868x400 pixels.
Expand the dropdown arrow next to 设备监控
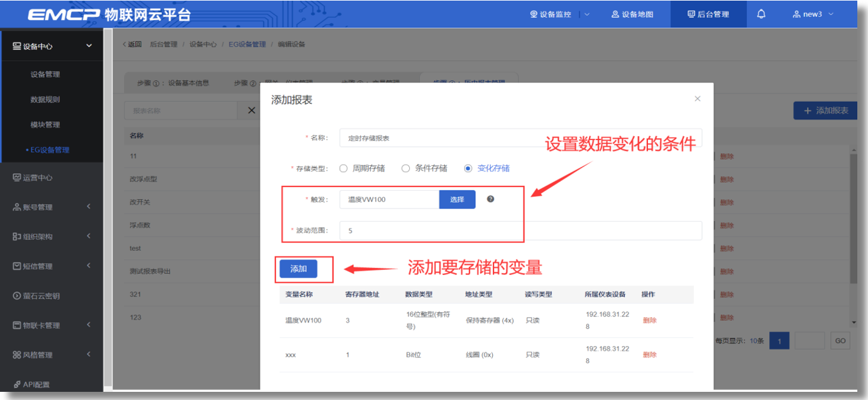click(x=587, y=14)
